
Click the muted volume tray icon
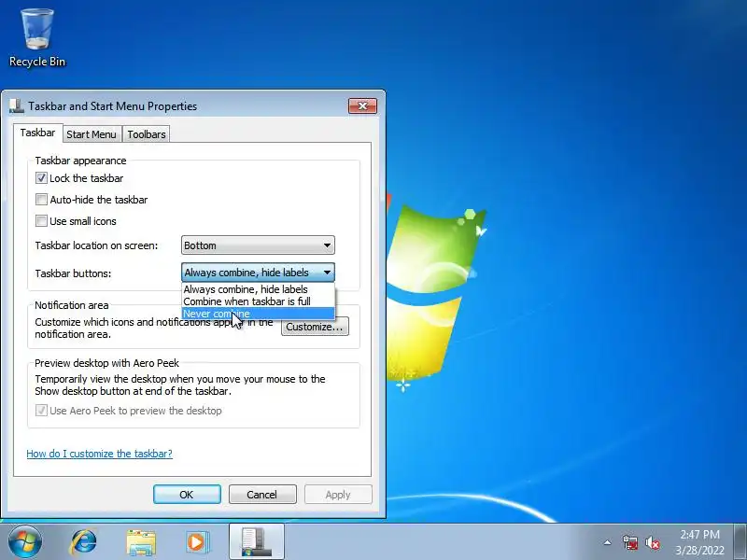pyautogui.click(x=652, y=542)
